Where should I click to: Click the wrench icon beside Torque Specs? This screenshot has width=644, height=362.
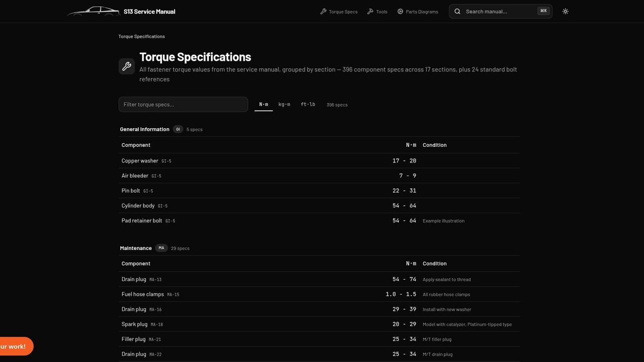324,11
